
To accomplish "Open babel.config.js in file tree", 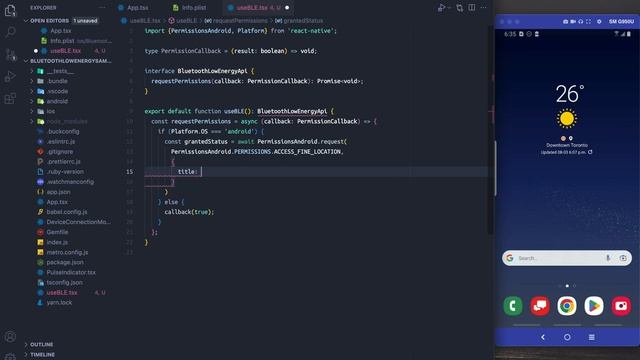I will pyautogui.click(x=67, y=212).
